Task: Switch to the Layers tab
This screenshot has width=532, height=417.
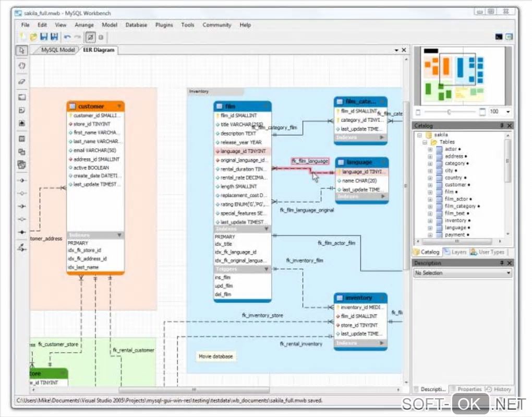Action: coord(455,252)
